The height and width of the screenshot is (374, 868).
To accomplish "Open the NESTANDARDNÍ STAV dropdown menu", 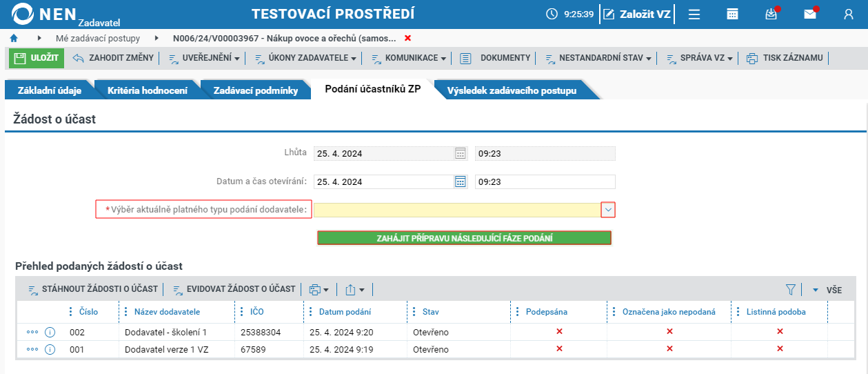I will (598, 58).
